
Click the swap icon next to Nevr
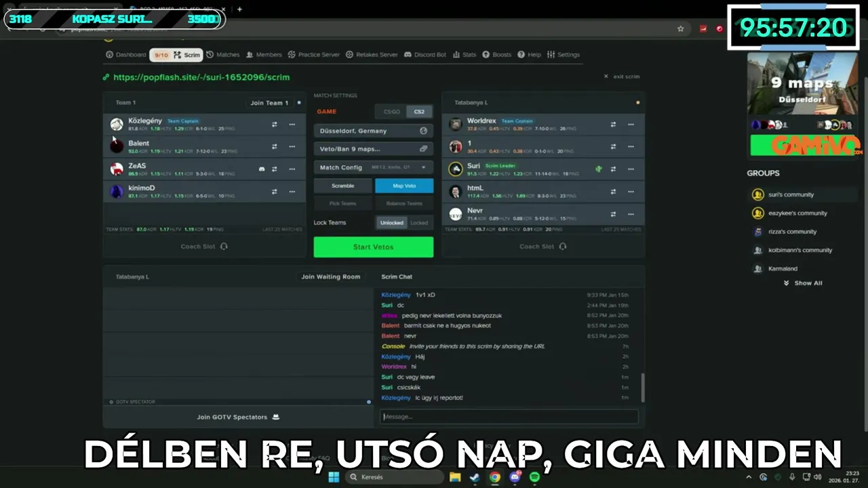(613, 214)
